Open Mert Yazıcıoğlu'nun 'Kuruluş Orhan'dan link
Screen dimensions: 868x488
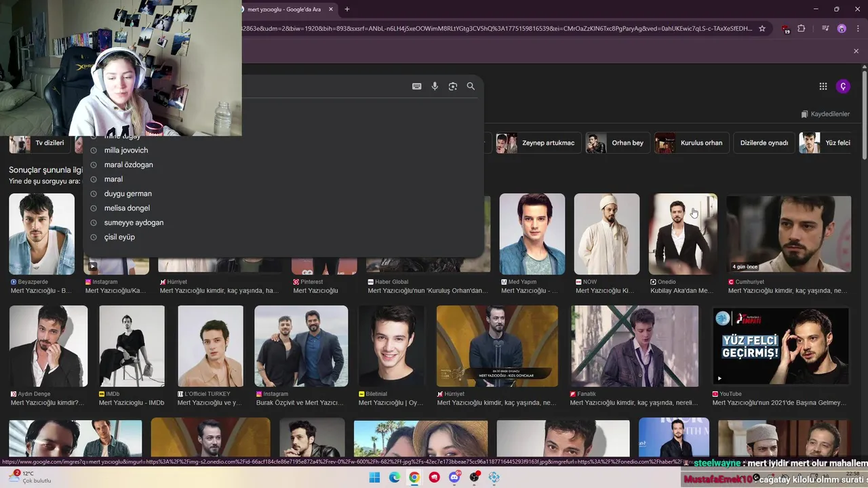tap(428, 291)
